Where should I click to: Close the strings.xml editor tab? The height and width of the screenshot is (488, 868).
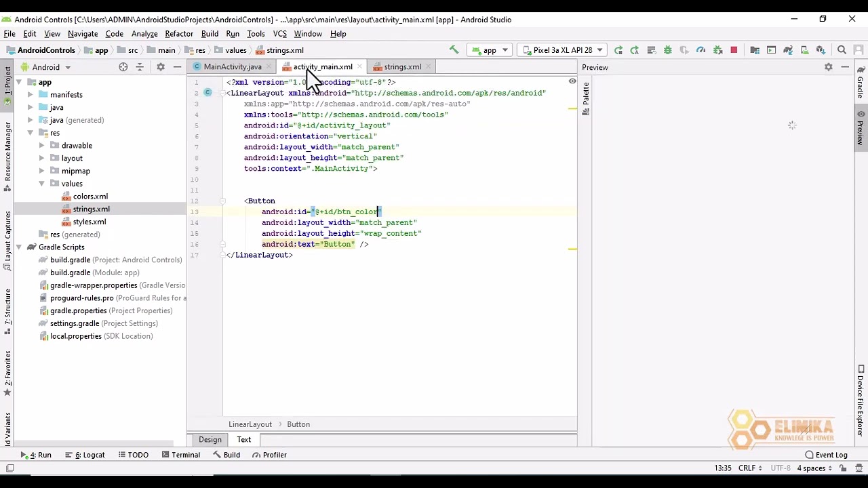[428, 66]
